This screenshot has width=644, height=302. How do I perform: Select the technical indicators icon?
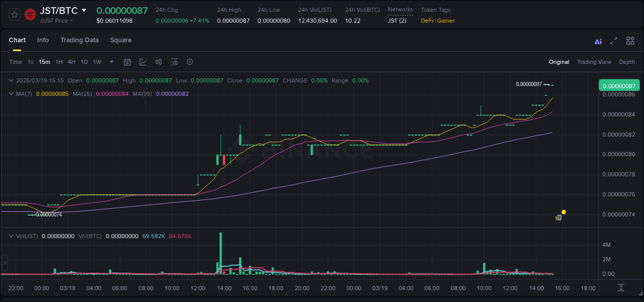tap(143, 62)
